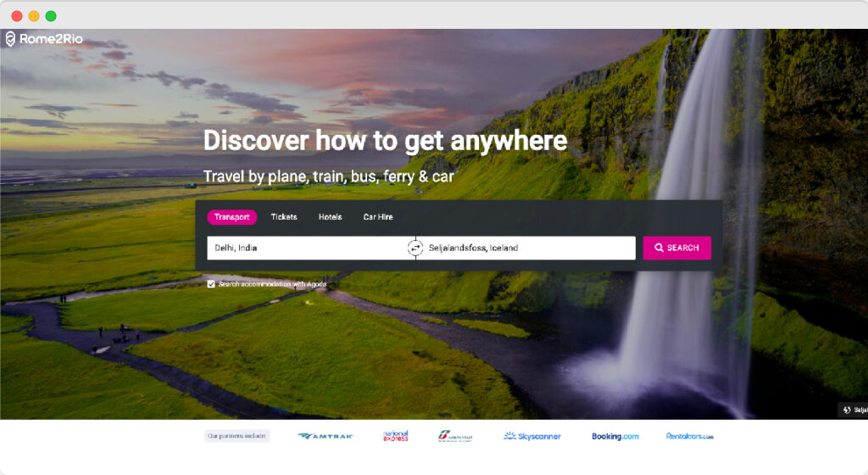The width and height of the screenshot is (868, 475).
Task: Click the Seljalandsfoss, Iceland destination field
Action: [529, 248]
